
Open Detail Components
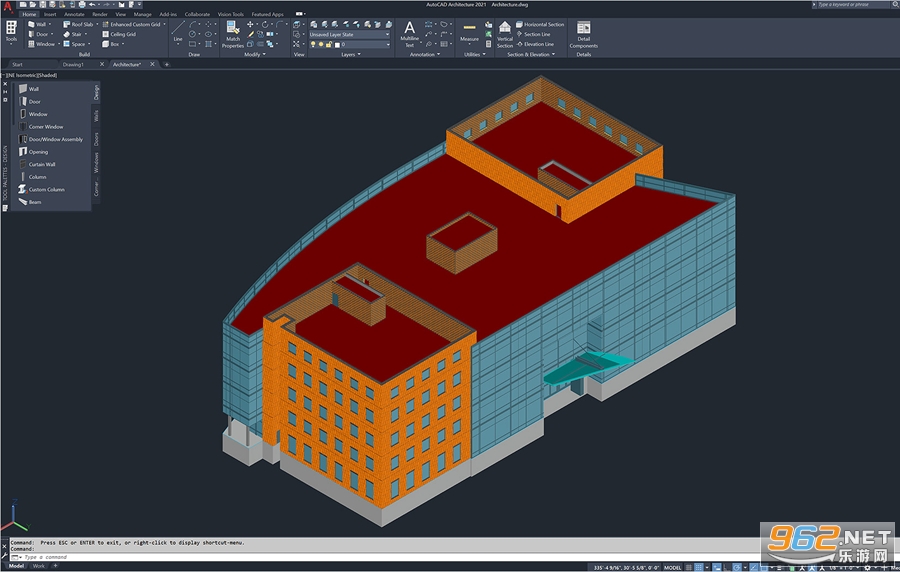[x=583, y=34]
